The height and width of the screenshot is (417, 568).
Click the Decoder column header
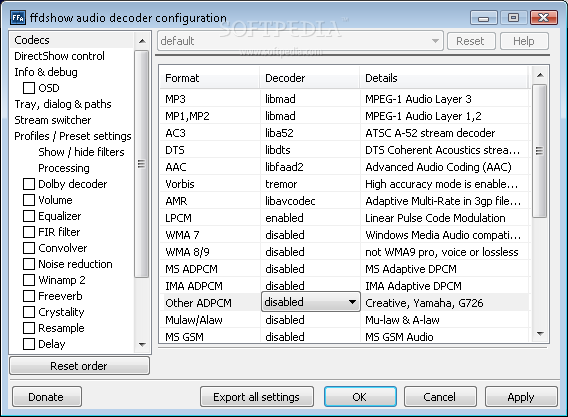pos(310,78)
